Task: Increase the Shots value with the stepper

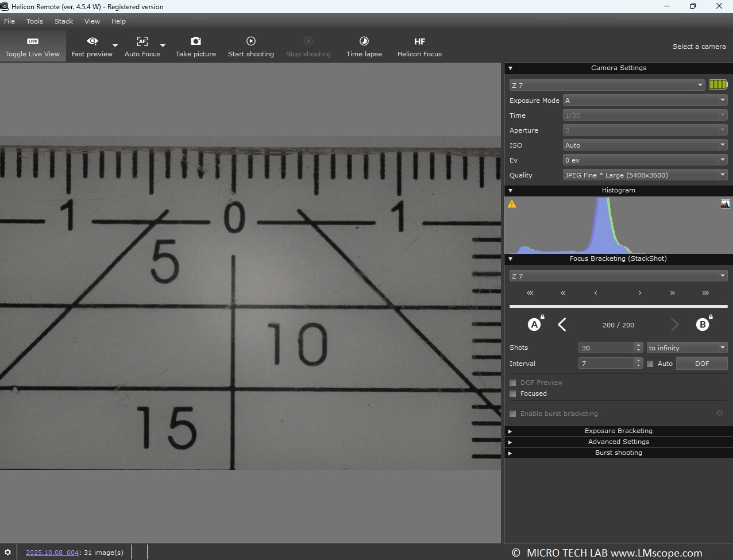Action: click(x=638, y=345)
